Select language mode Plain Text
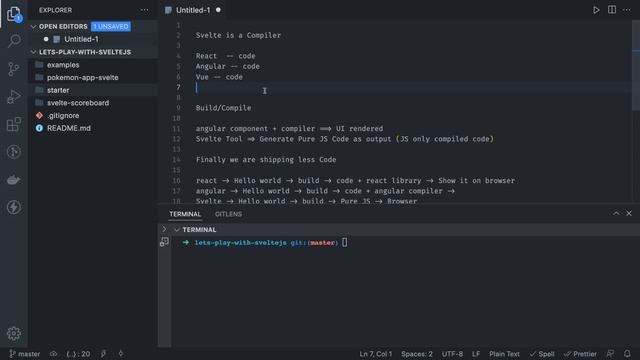The image size is (640, 360). tap(504, 354)
